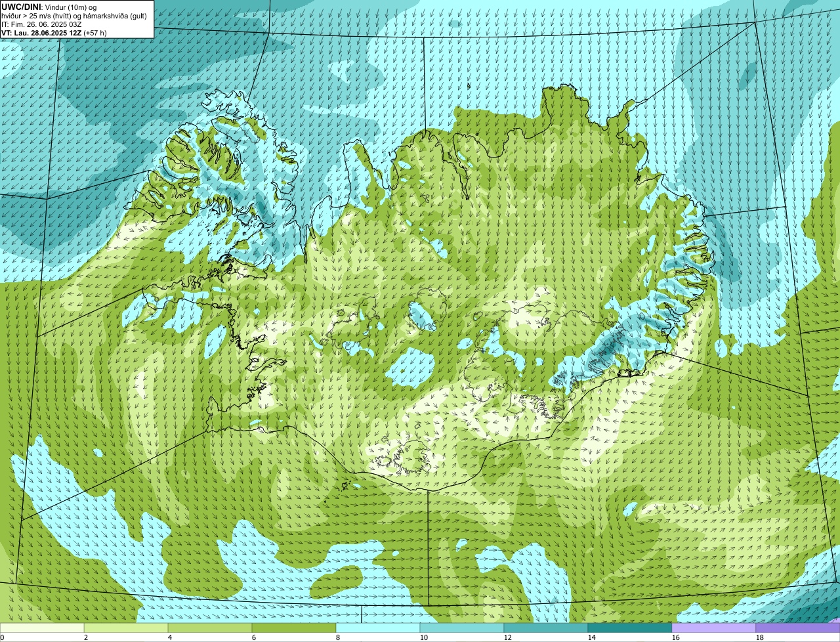This screenshot has height=642, width=840.
Task: Click the "10" legend scale label
Action: (424, 637)
